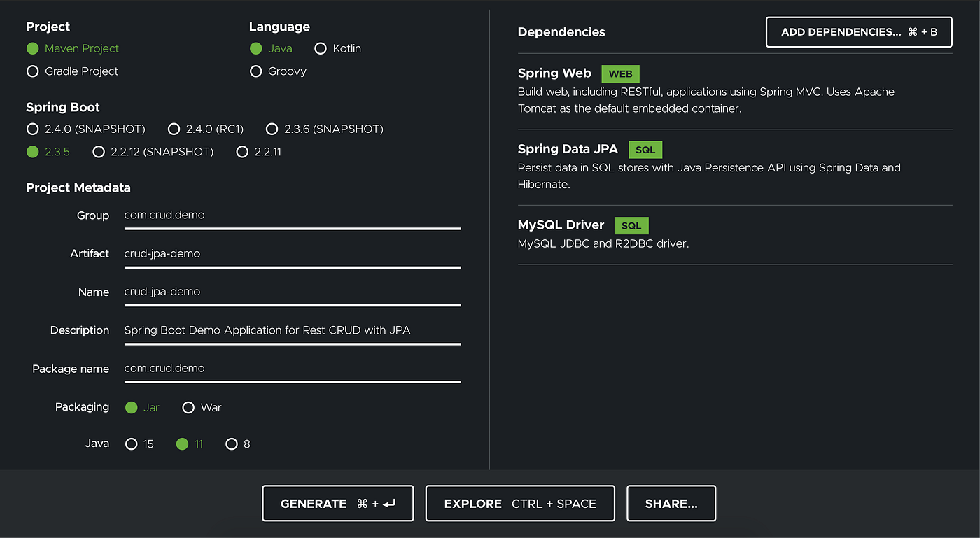Click the Package name field
Viewport: 980px width, 538px height.
(293, 369)
